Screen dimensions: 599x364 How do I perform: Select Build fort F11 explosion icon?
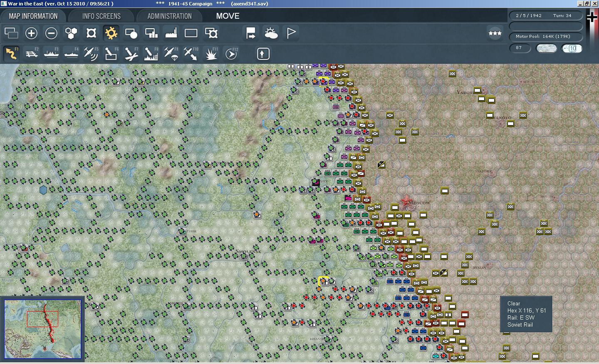211,54
